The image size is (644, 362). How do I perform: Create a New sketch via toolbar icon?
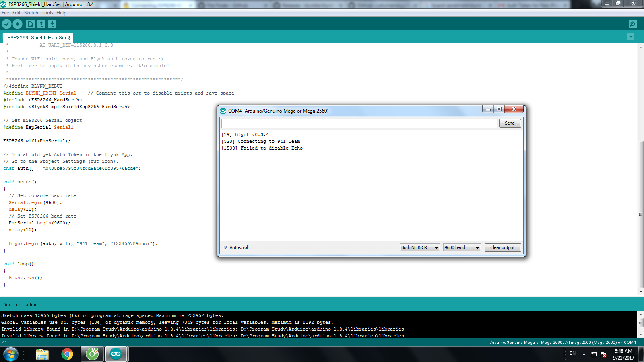tap(30, 24)
